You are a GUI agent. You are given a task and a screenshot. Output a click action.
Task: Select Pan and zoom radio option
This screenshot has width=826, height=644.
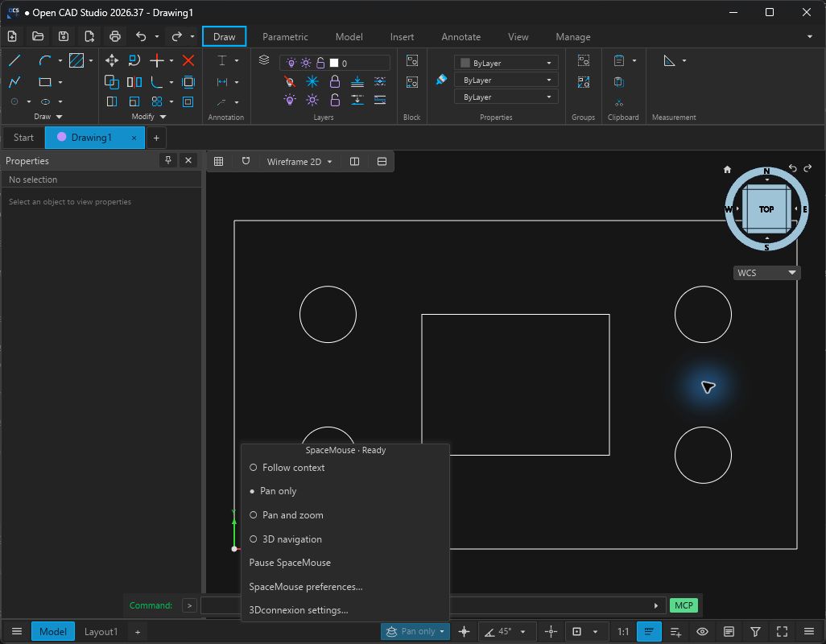click(287, 515)
